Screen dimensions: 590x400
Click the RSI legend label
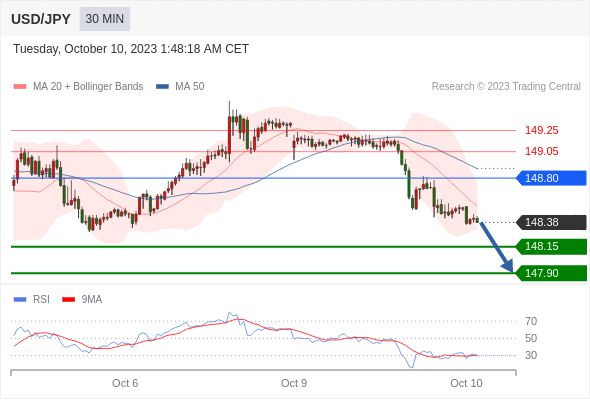tap(41, 300)
